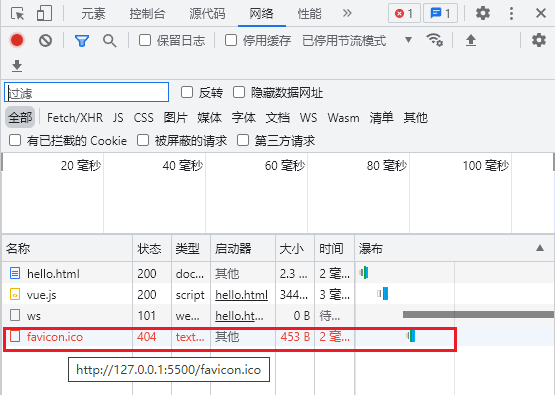555x395 pixels.
Task: Click the gray waterfall bar for ws
Action: [478, 314]
